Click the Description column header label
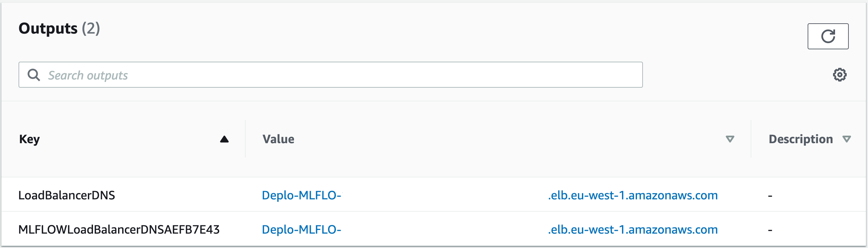 (x=800, y=139)
